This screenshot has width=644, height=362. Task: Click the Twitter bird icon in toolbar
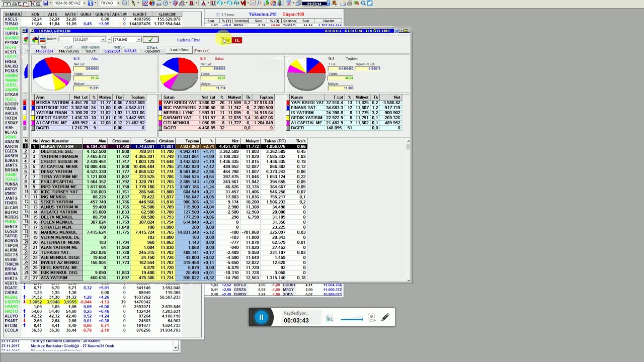(369, 4)
